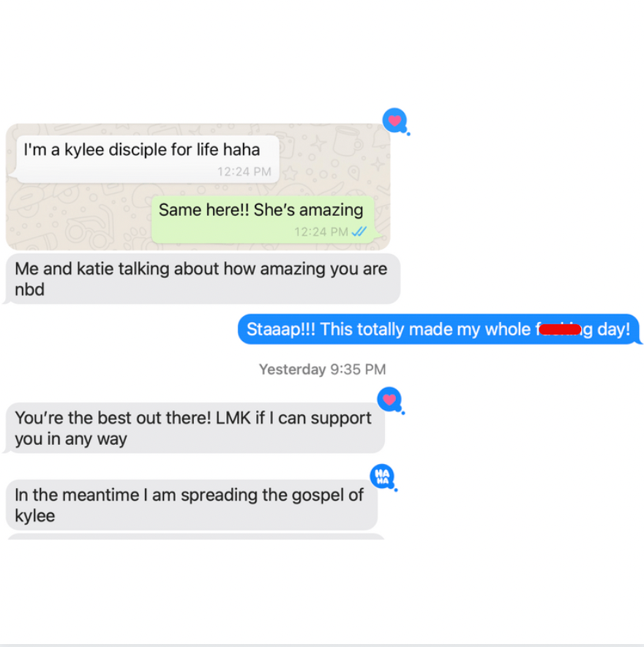Click the blue double-check read receipt
Viewport: 644px width, 647px height.
click(x=359, y=231)
